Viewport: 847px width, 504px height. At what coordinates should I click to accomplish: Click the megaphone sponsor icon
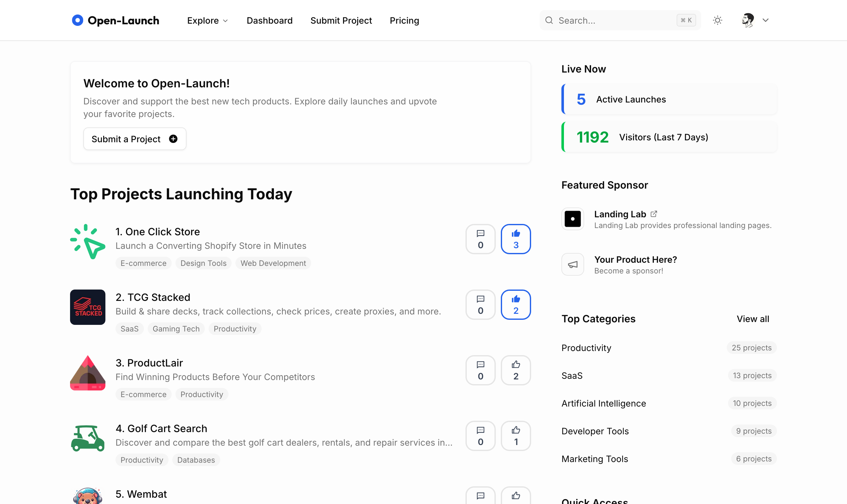point(572,264)
